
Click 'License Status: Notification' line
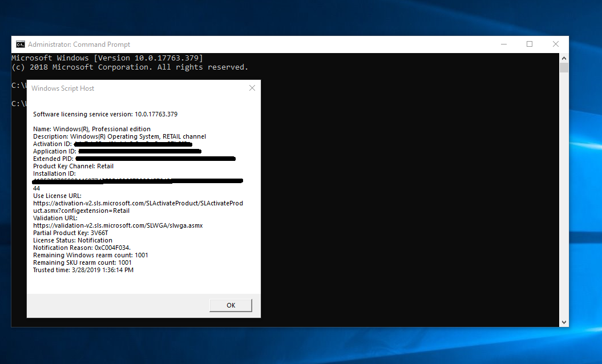coord(72,240)
